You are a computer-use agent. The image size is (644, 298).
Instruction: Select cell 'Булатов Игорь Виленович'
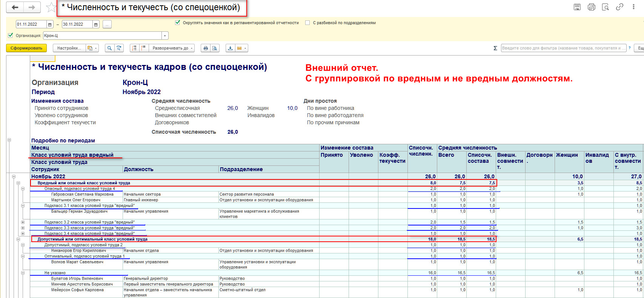[x=76, y=278]
